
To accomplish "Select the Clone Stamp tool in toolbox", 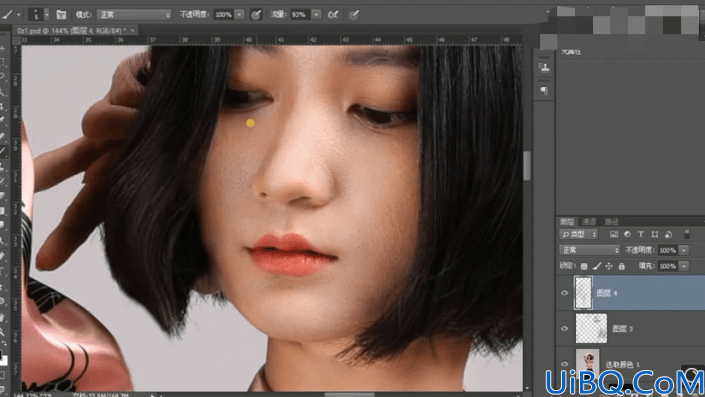I will [x=3, y=166].
